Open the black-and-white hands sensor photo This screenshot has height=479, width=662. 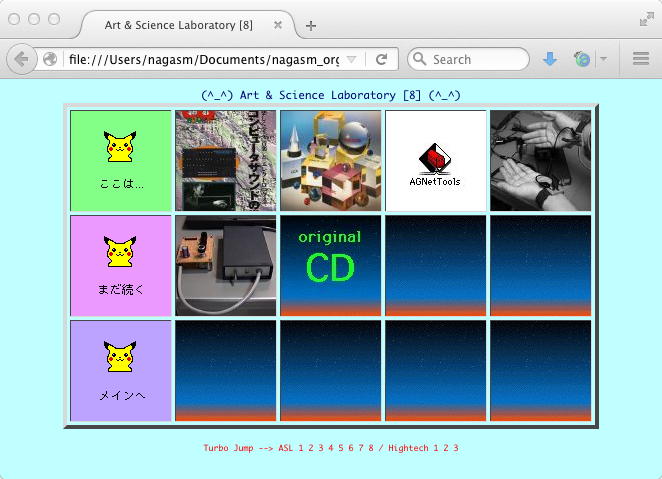pyautogui.click(x=540, y=161)
